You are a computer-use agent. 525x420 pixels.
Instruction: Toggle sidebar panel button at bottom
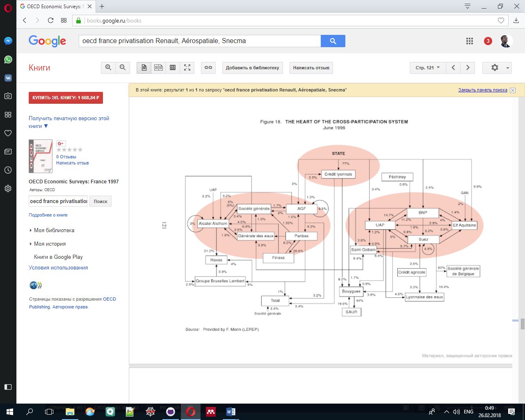coord(8,387)
